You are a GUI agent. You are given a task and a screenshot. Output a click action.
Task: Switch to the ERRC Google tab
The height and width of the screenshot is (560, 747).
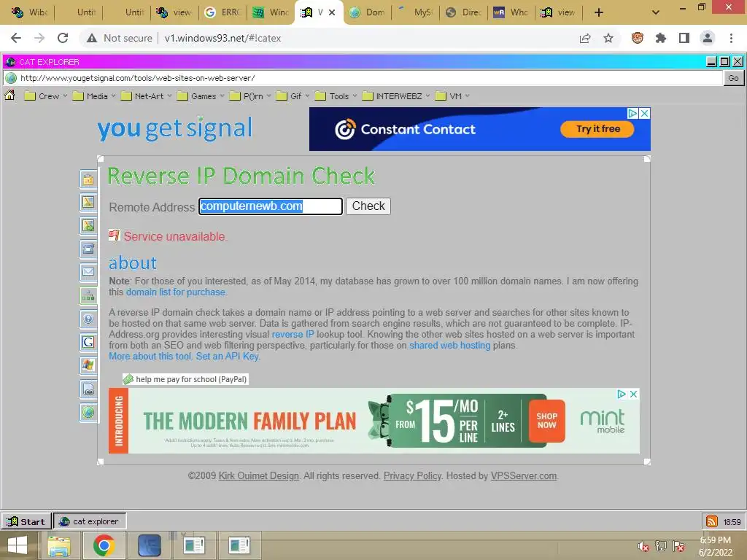tap(222, 12)
